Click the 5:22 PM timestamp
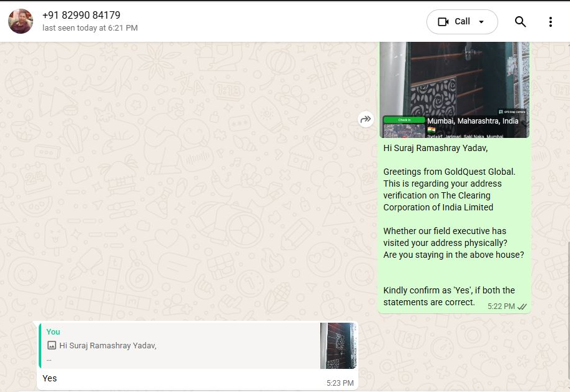 (501, 306)
